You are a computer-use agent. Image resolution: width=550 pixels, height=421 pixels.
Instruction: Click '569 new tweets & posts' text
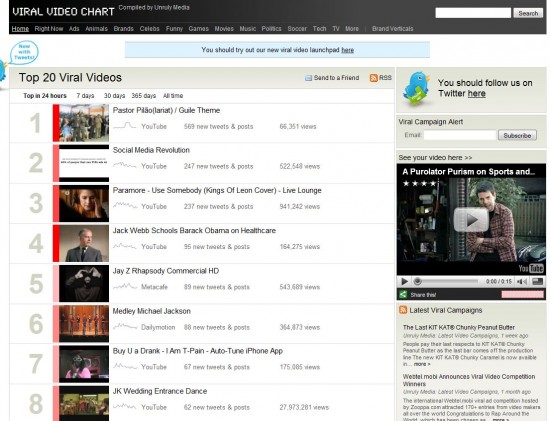(x=218, y=127)
